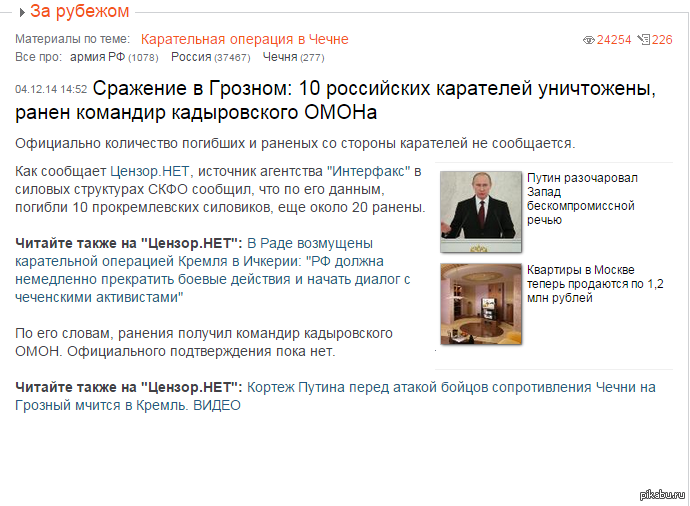Click the pikabu.ru watermark logo

click(662, 494)
